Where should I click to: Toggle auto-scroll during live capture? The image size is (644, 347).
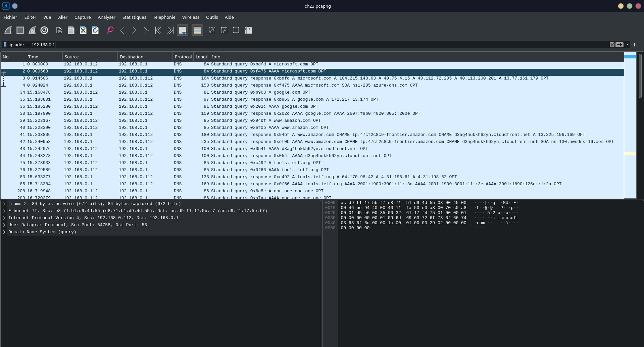coord(183,30)
